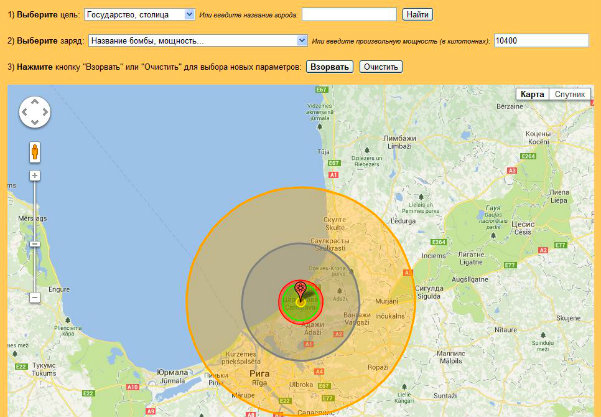Image resolution: width=601 pixels, height=417 pixels.
Task: Click the map pan down arrow
Action: [34, 124]
